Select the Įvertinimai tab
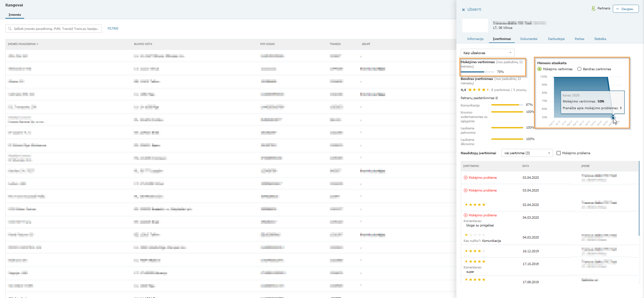Image resolution: width=644 pixels, height=298 pixels. click(x=502, y=39)
